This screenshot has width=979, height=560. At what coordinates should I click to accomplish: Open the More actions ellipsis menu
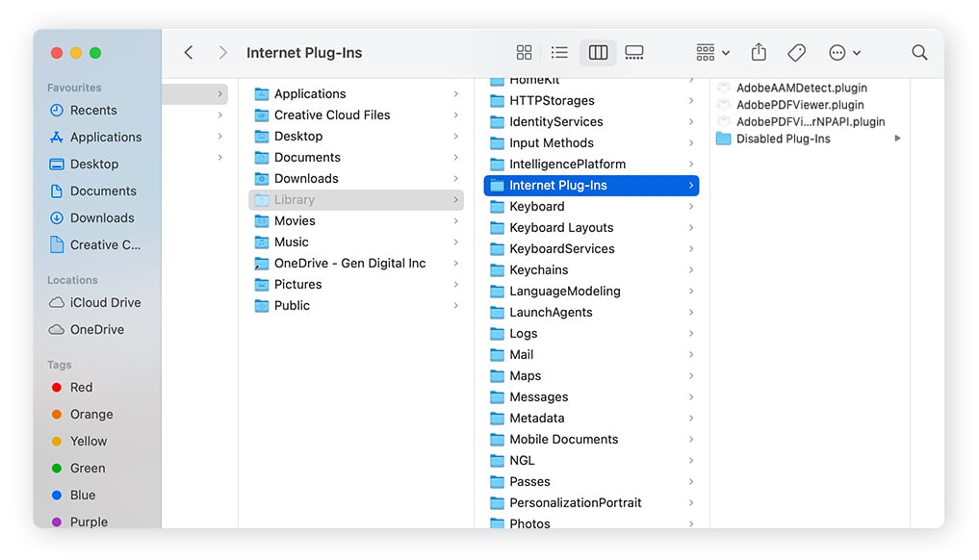coord(844,53)
